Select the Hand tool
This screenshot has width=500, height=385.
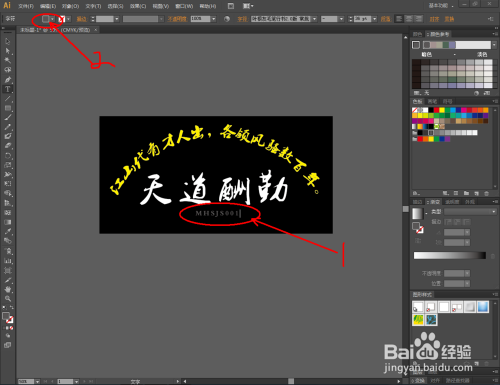tap(8, 289)
